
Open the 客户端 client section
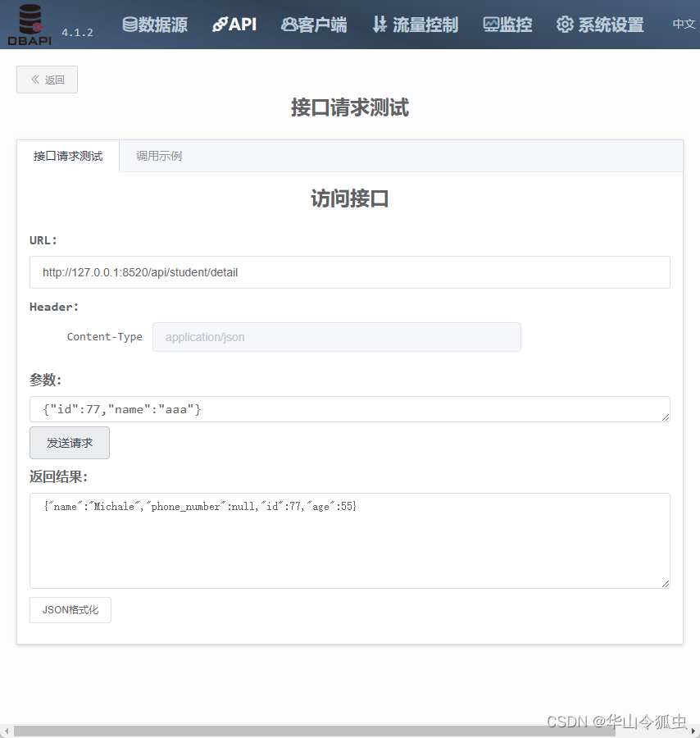pyautogui.click(x=314, y=25)
